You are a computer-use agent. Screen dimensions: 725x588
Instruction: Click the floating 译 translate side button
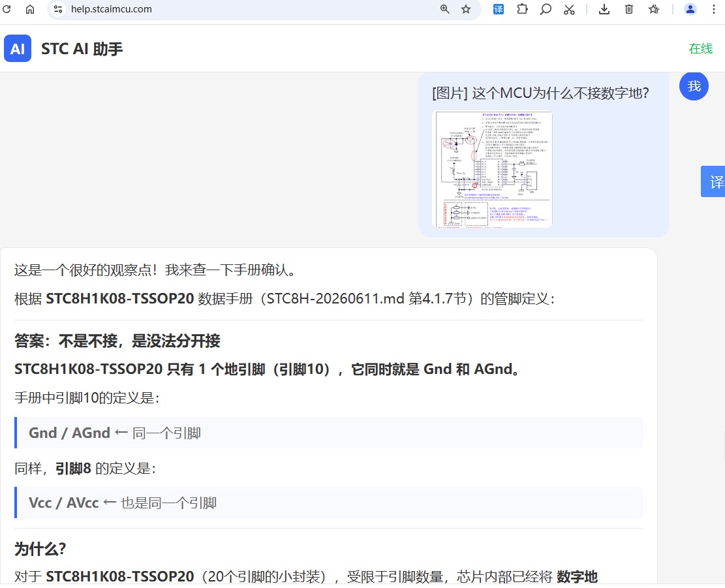click(713, 181)
